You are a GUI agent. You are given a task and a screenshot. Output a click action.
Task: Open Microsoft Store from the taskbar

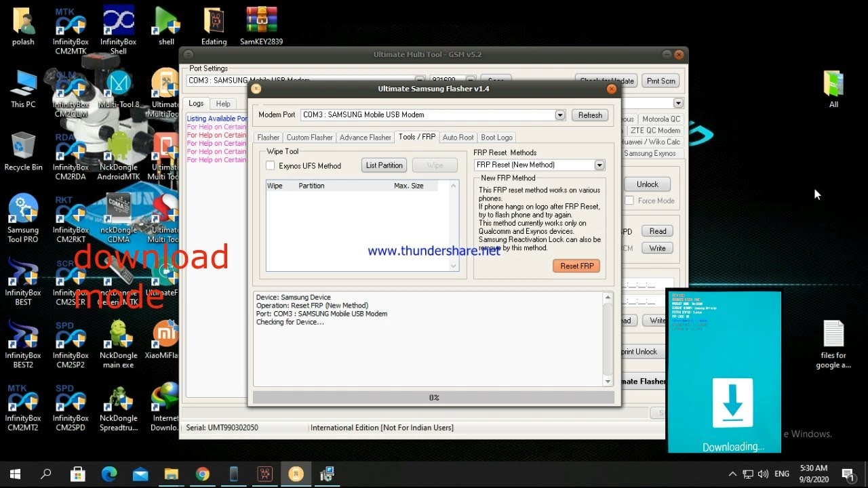pos(78,474)
